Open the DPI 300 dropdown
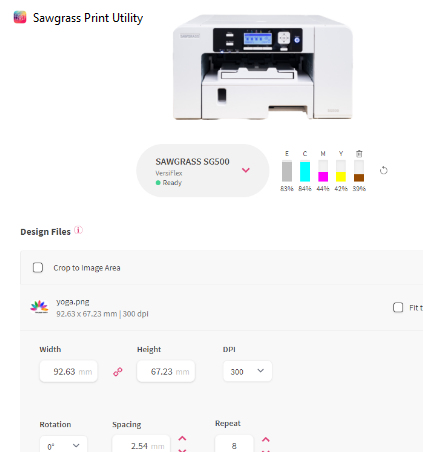423x452 pixels. (247, 371)
